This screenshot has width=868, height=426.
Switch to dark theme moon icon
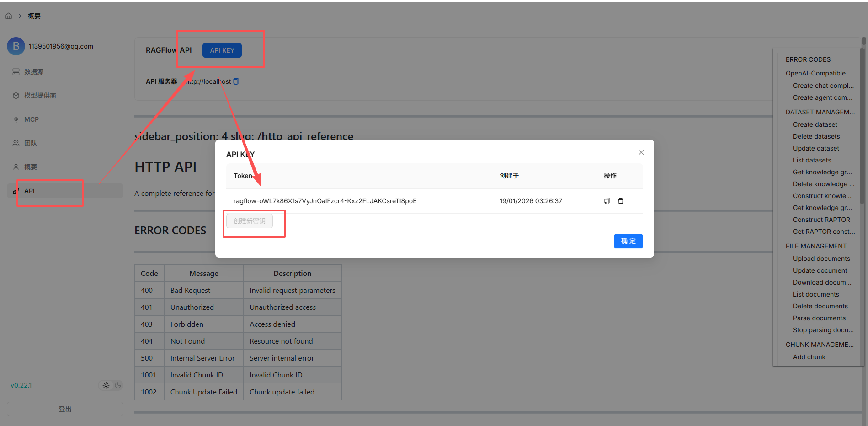[x=118, y=385]
